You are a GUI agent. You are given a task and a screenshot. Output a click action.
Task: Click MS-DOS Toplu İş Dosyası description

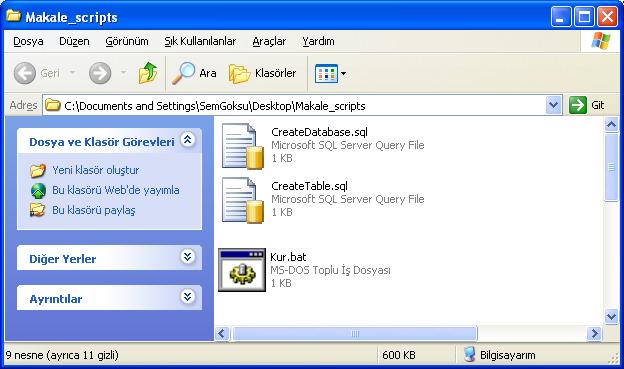[330, 270]
